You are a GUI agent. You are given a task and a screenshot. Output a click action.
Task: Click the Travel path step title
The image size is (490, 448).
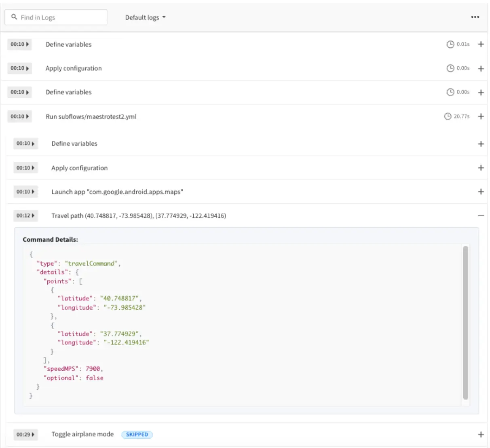(x=139, y=216)
